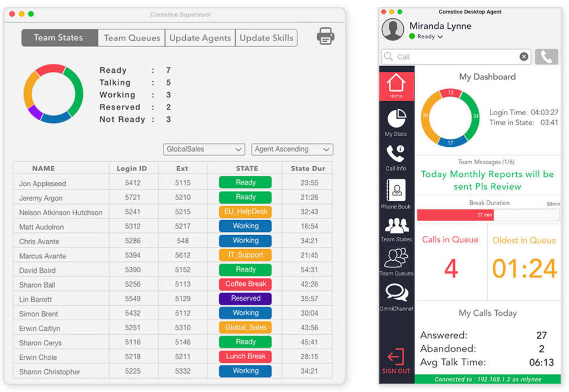The width and height of the screenshot is (569, 392).
Task: Click the Avg Talk Time value 06:13
Action: (541, 363)
